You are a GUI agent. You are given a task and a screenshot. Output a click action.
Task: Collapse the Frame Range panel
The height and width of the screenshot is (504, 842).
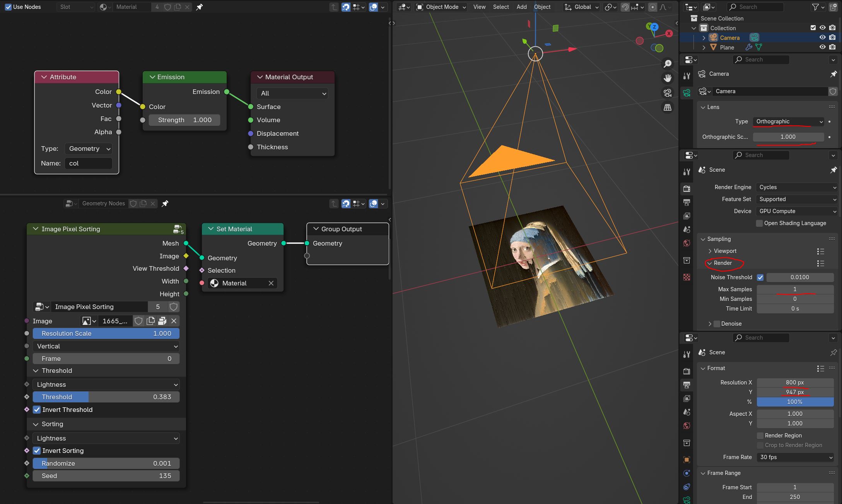(703, 473)
